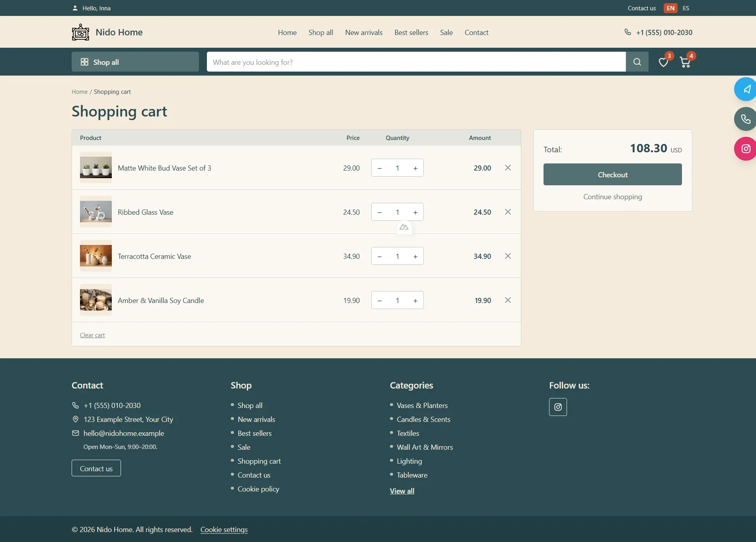The height and width of the screenshot is (542, 756).
Task: Click Continue shopping link
Action: click(612, 197)
